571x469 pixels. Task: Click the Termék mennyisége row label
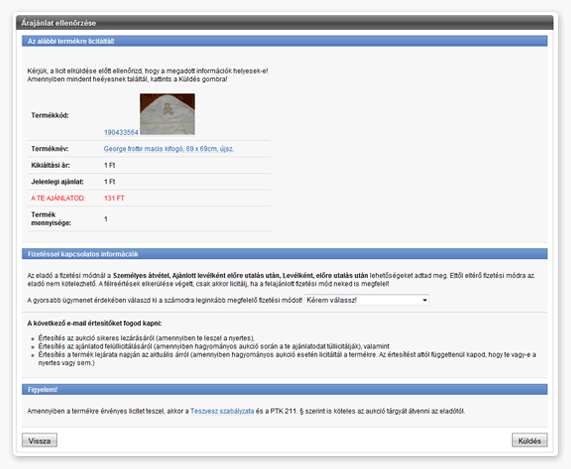coord(51,219)
